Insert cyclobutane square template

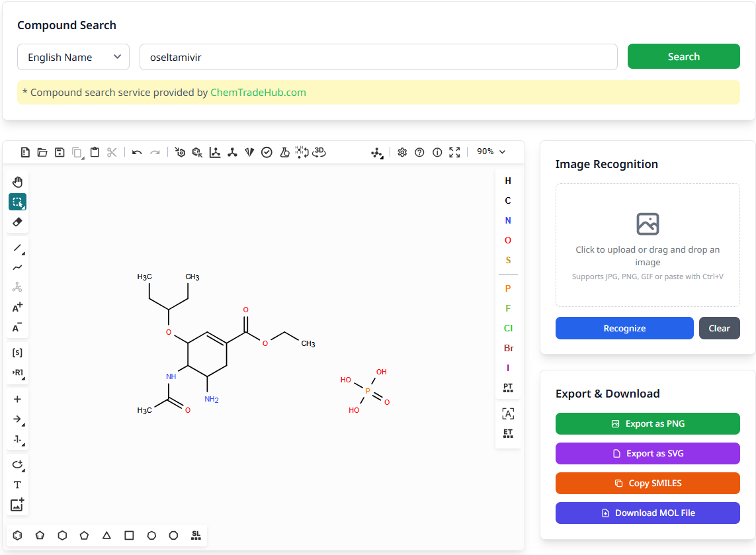129,535
